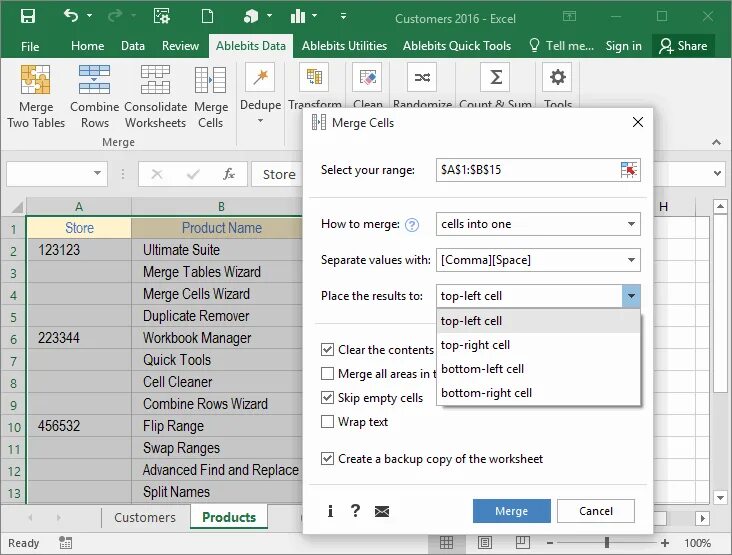
Task: Click the Save icon in quick access toolbar
Action: (x=28, y=17)
